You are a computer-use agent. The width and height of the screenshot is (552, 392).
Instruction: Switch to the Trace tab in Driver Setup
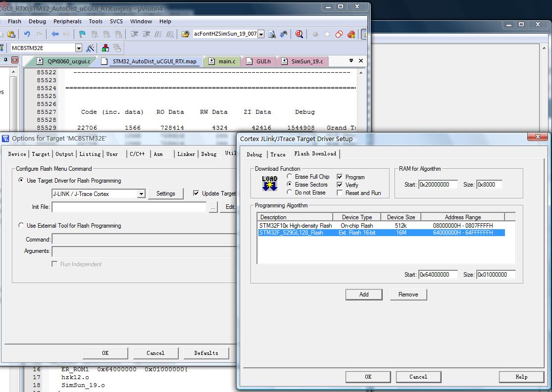[278, 154]
